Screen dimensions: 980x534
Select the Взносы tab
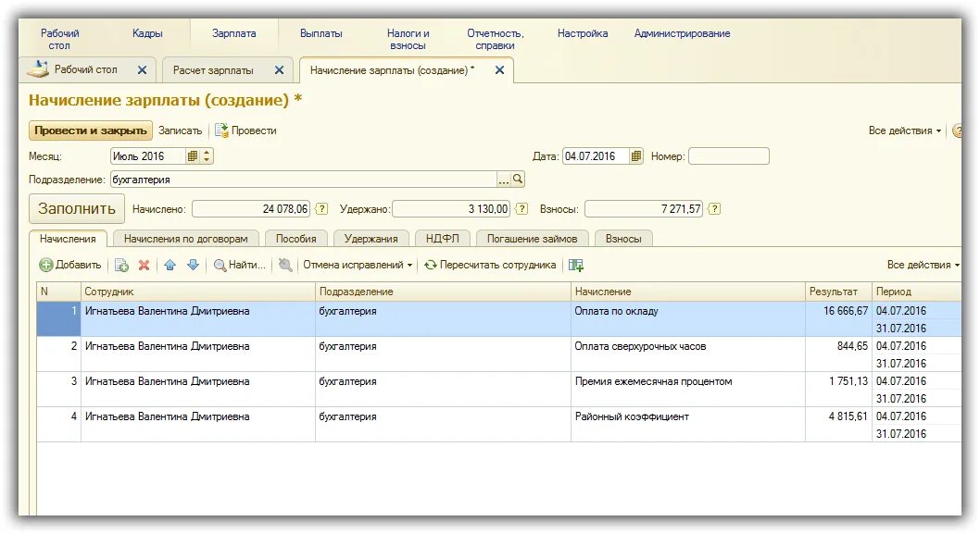(623, 239)
